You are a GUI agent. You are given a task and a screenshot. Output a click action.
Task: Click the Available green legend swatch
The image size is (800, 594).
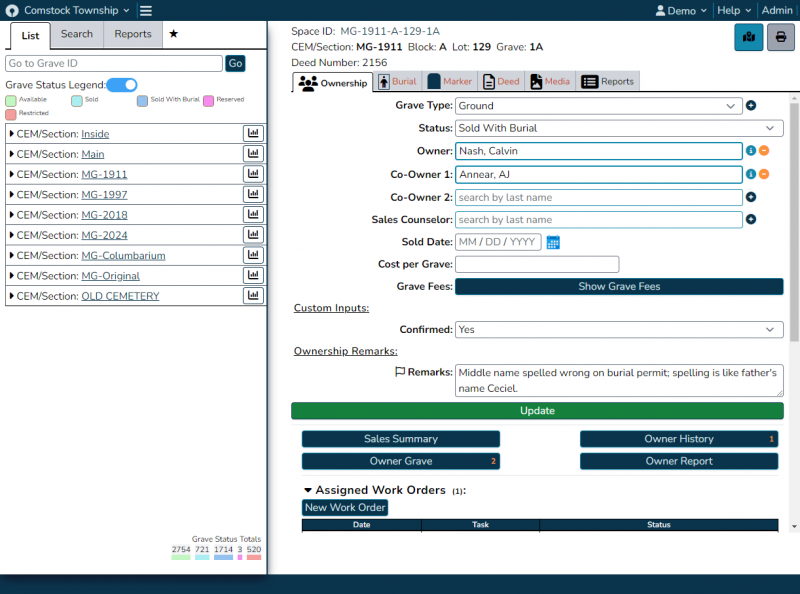coord(11,101)
